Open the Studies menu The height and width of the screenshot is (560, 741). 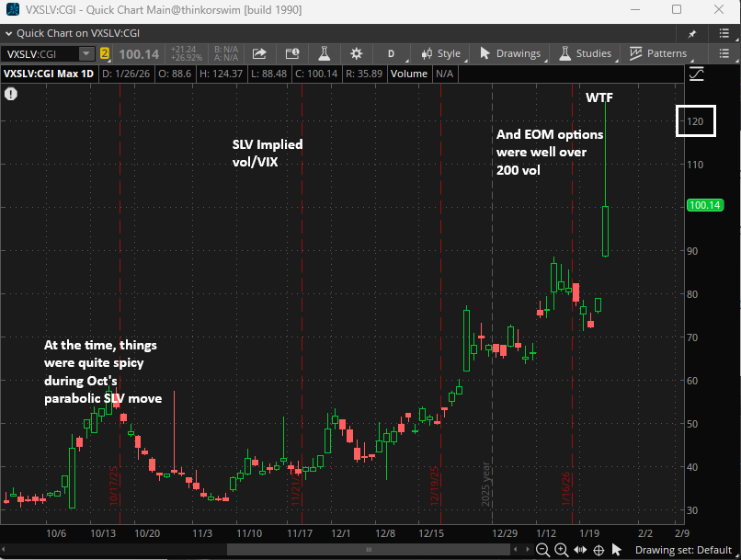click(585, 53)
